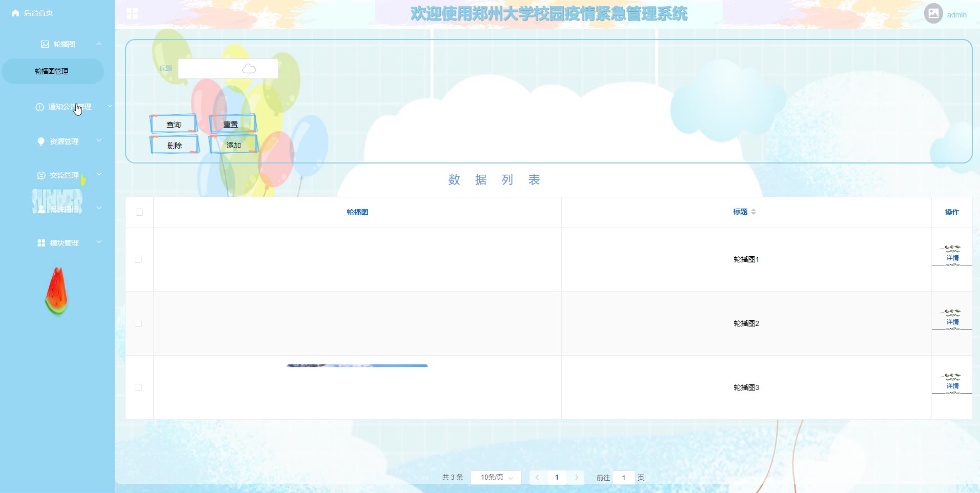Image resolution: width=980 pixels, height=493 pixels.
Task: Click the sort arrows next to 标题 header
Action: [x=753, y=212]
